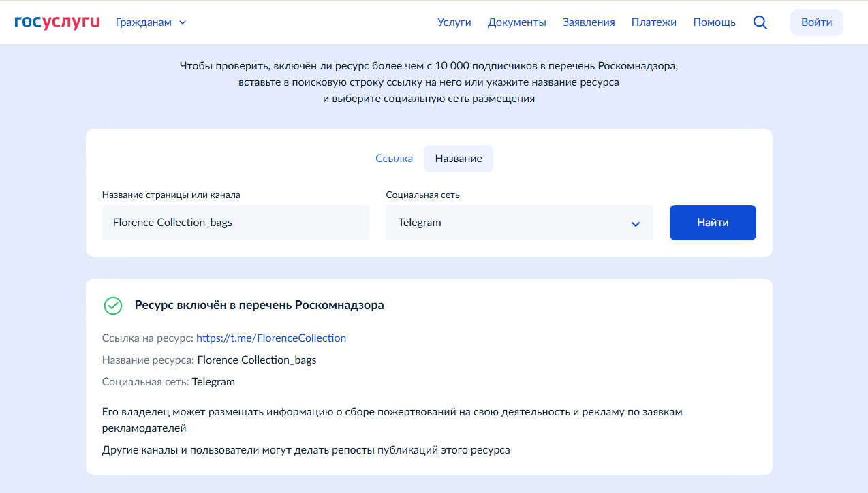This screenshot has height=493, width=868.
Task: Switch to the Ссылка tab
Action: (394, 159)
